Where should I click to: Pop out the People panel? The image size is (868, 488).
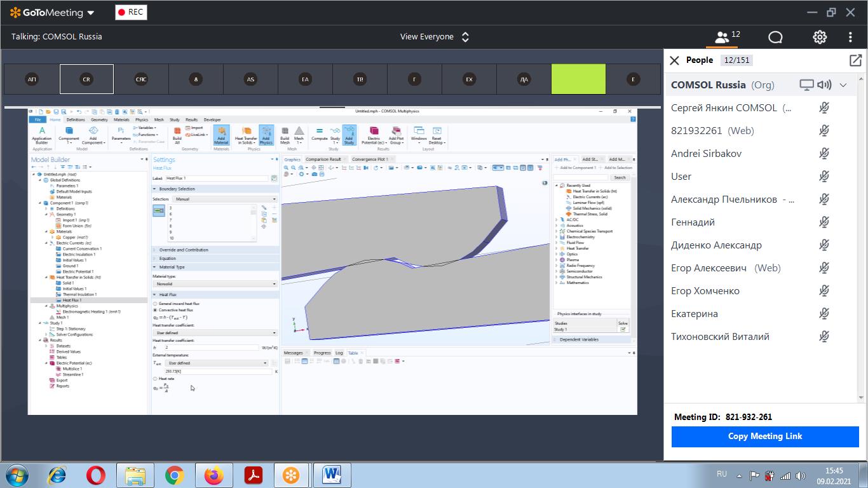coord(855,60)
